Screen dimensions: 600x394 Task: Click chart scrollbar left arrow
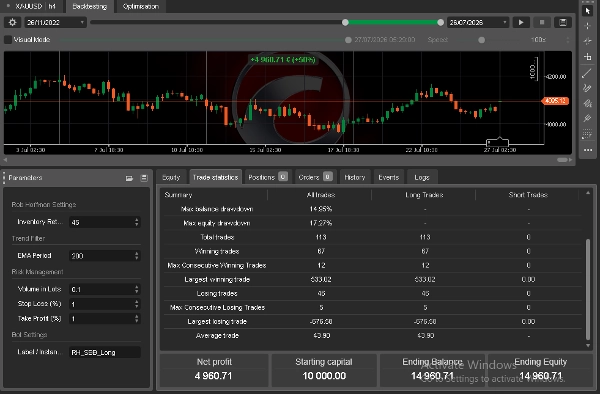pos(5,160)
